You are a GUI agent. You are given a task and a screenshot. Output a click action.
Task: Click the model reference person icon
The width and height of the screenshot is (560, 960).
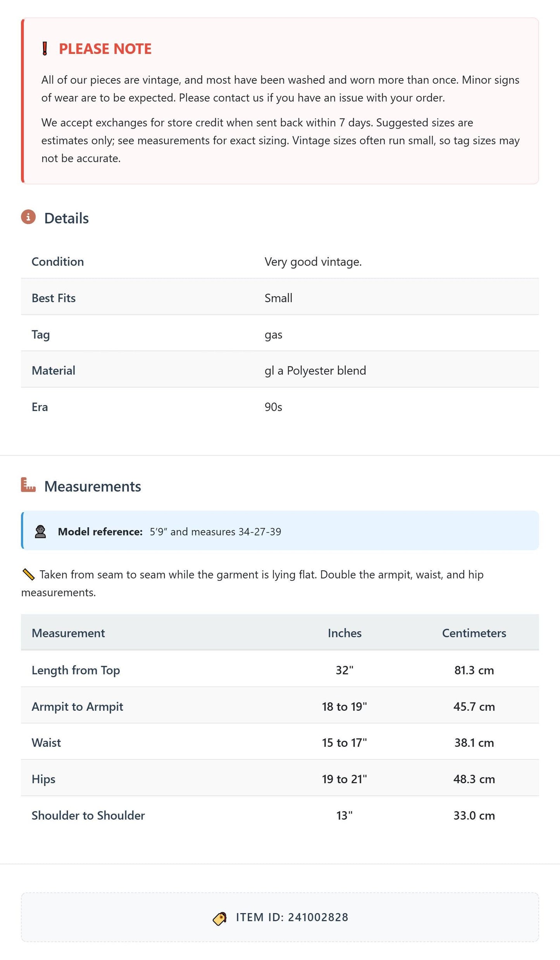click(40, 532)
